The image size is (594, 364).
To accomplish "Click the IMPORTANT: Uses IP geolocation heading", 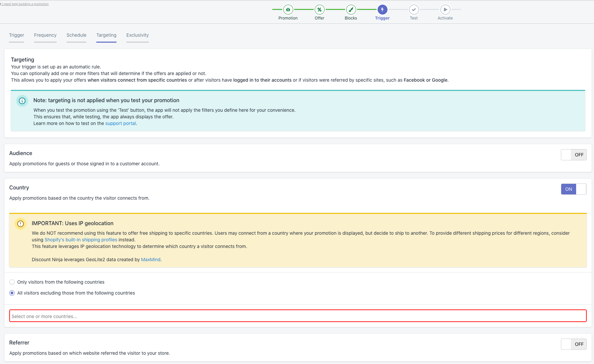I will pyautogui.click(x=72, y=223).
